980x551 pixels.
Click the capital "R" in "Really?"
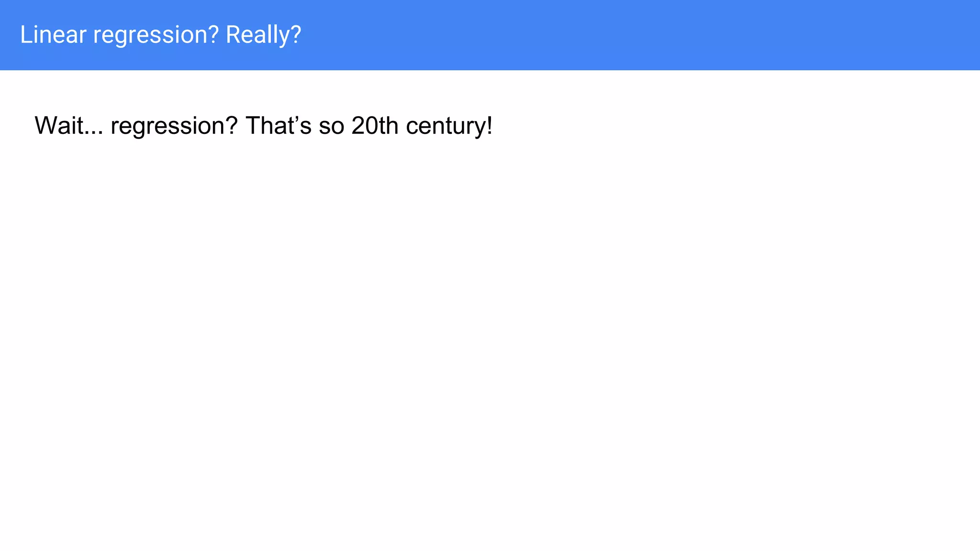(x=233, y=35)
